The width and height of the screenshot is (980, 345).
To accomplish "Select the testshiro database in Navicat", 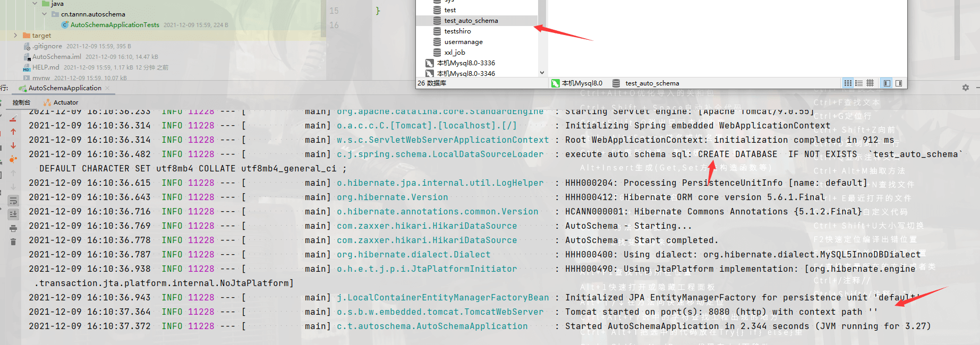I will (x=457, y=31).
